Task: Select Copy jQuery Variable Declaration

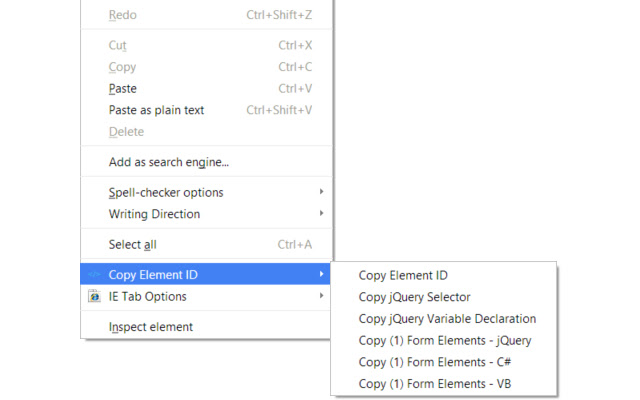Action: tap(443, 319)
